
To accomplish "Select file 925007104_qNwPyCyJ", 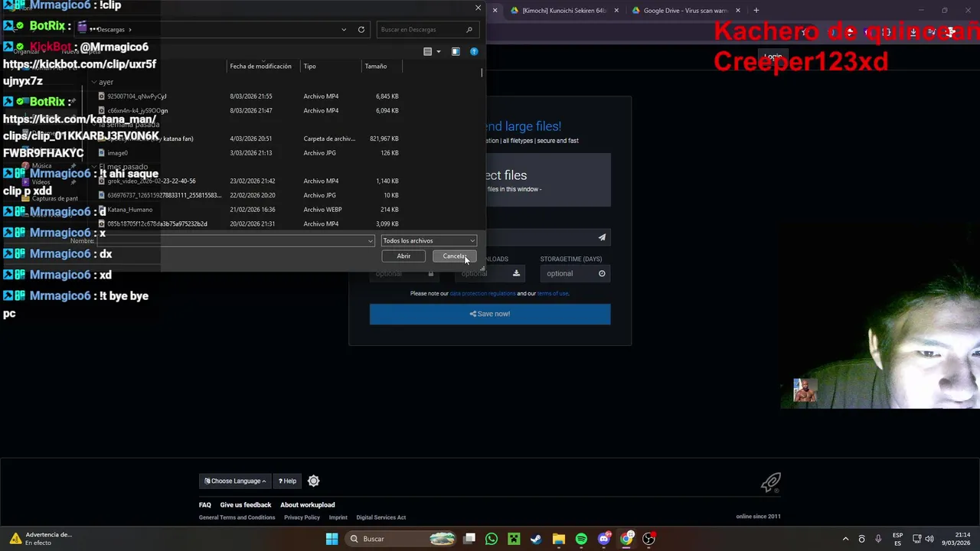I will [x=137, y=96].
